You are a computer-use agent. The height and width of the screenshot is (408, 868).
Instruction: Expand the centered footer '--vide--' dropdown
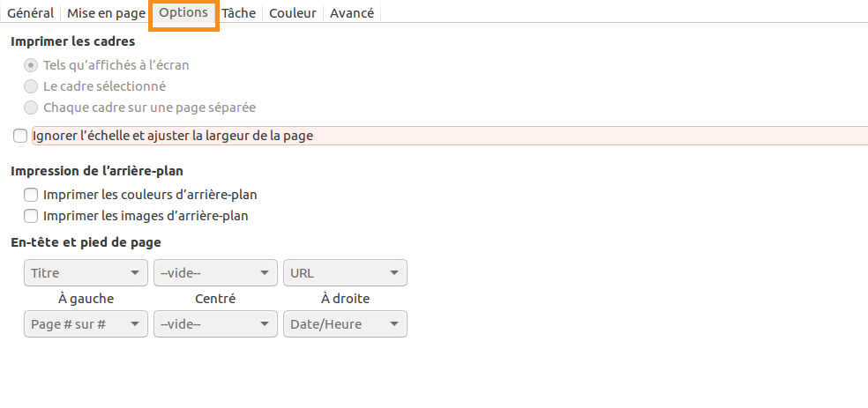point(215,324)
